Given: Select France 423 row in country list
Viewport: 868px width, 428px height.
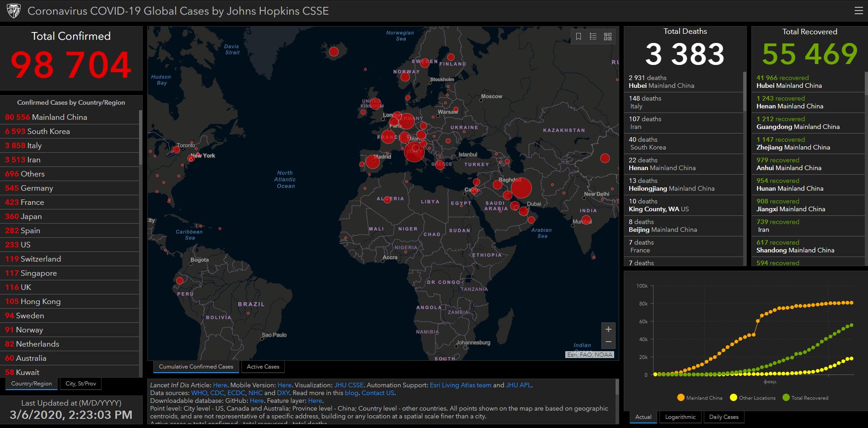Looking at the screenshot, I should click(x=70, y=202).
